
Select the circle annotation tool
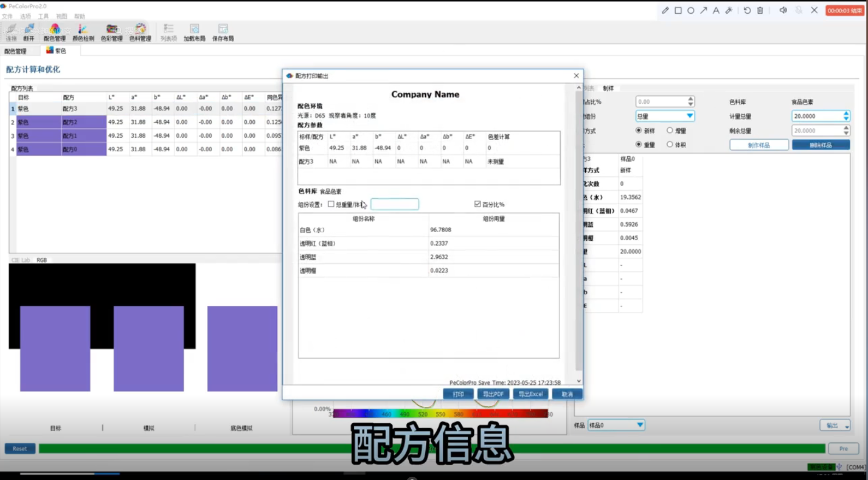tap(691, 10)
